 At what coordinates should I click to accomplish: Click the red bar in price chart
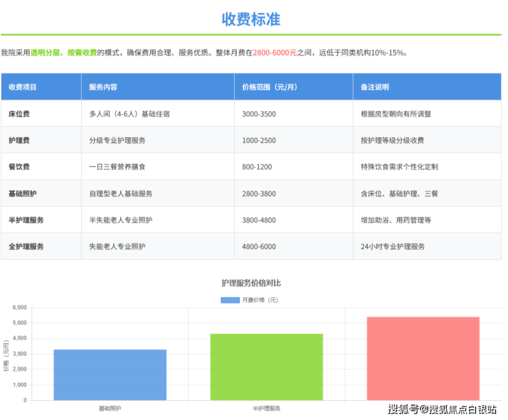423,358
